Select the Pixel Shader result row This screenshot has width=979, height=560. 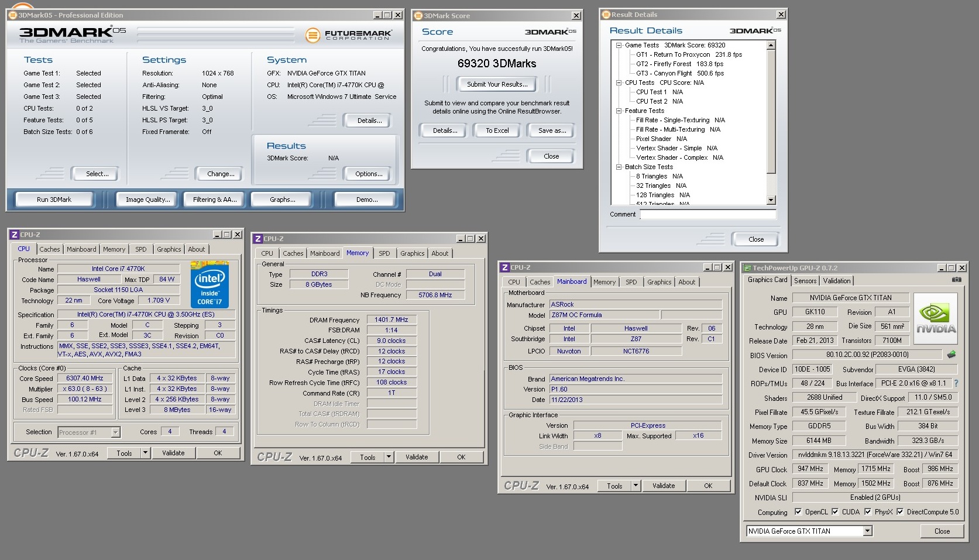(x=661, y=139)
